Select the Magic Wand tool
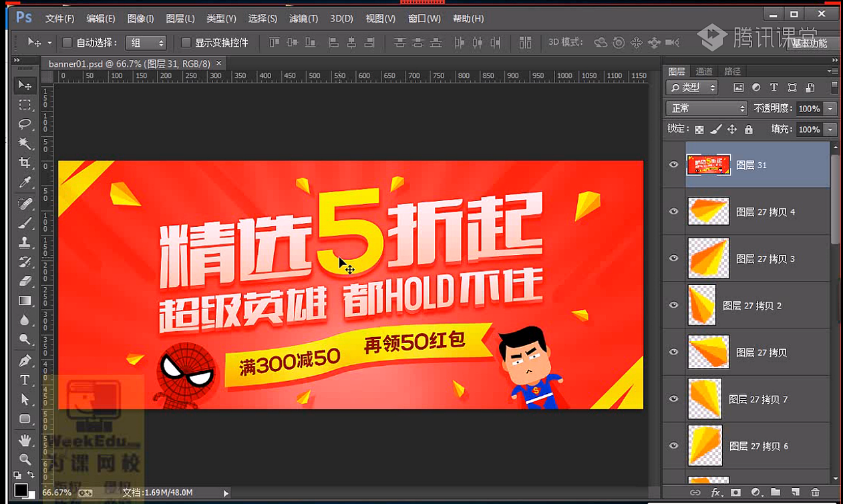 (x=25, y=144)
